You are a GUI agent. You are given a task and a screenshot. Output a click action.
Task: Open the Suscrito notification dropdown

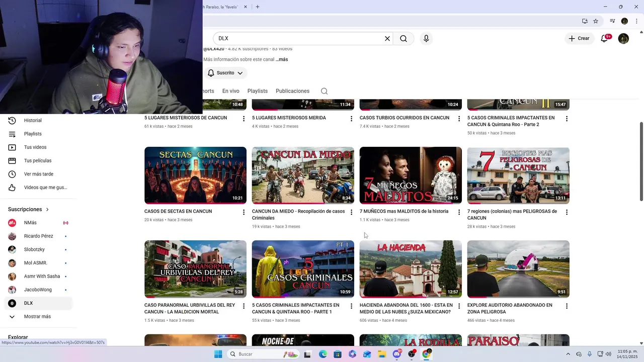[x=225, y=73]
